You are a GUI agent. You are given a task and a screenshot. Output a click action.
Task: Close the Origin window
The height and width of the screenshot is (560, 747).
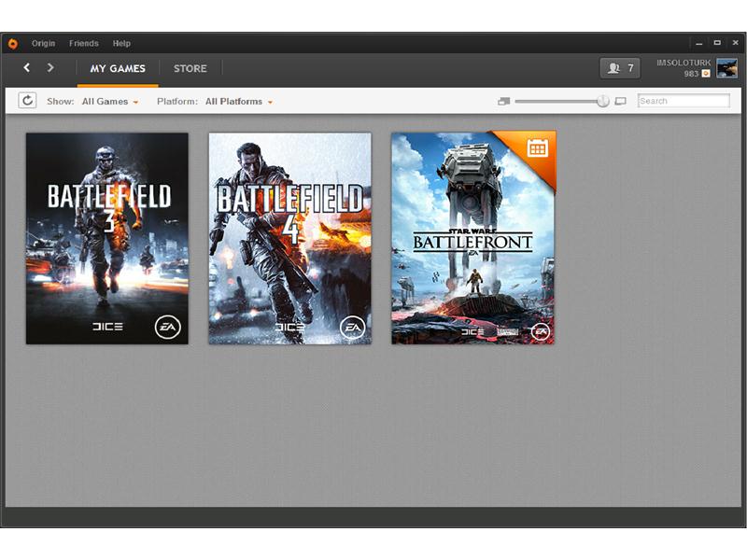[735, 43]
